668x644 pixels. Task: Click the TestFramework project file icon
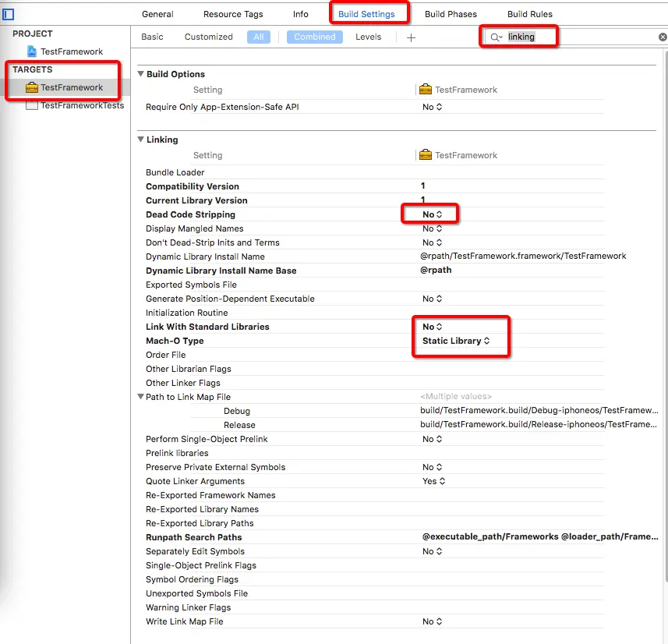[32, 51]
